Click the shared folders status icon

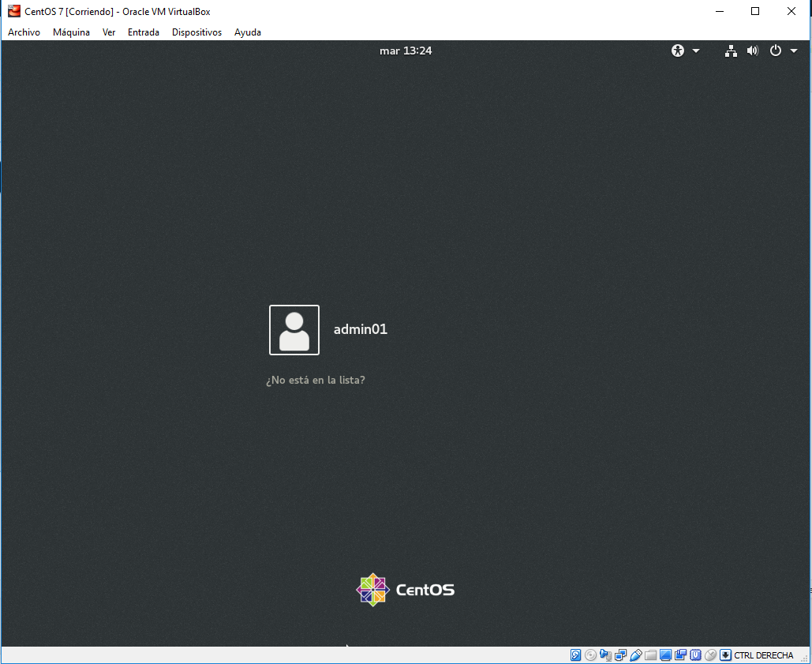(650, 655)
